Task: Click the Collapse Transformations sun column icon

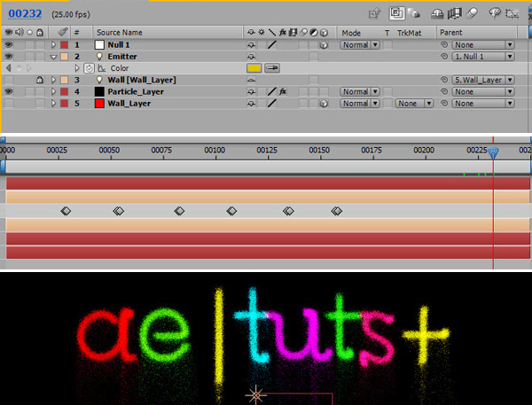Action: tap(262, 33)
